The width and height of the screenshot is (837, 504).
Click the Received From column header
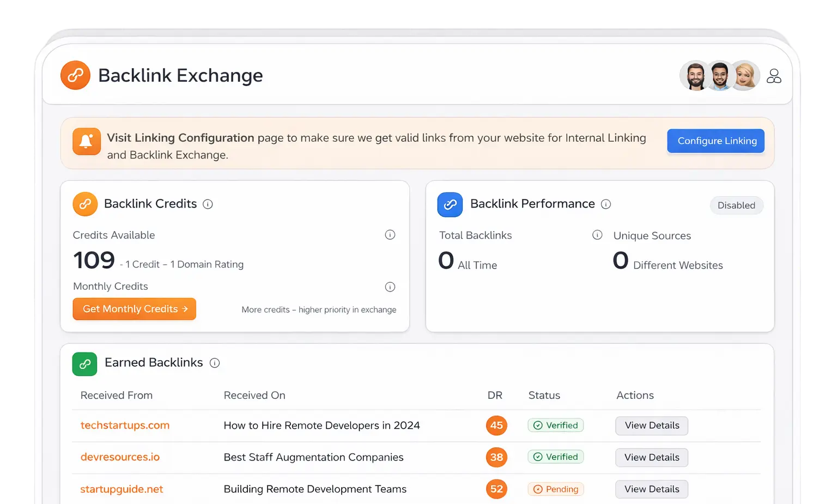117,396
